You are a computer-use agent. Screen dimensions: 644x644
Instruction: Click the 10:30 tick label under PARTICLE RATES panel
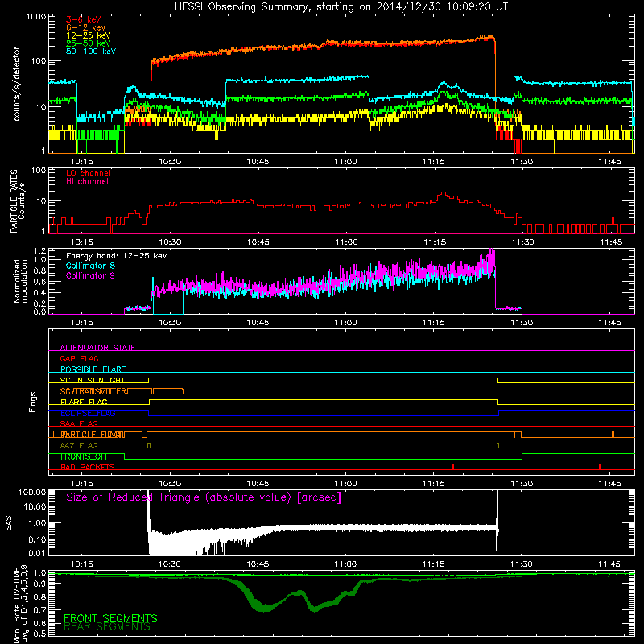click(x=170, y=242)
